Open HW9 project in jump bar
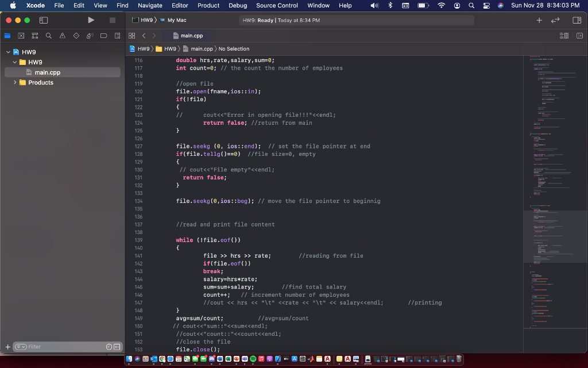The image size is (588, 368). pyautogui.click(x=140, y=49)
